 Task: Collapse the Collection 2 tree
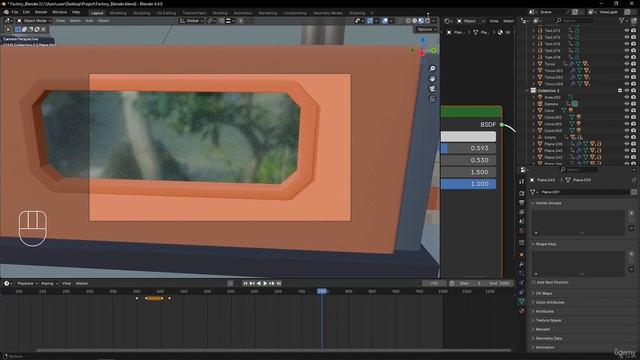(527, 91)
